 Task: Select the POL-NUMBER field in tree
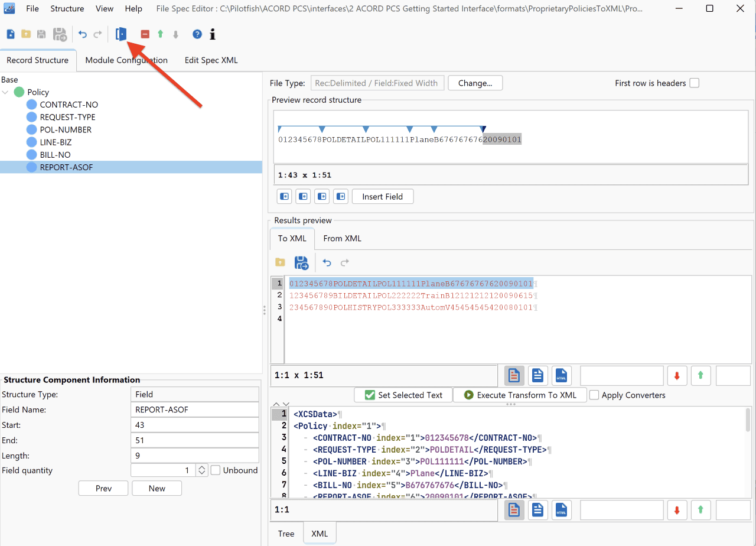66,129
